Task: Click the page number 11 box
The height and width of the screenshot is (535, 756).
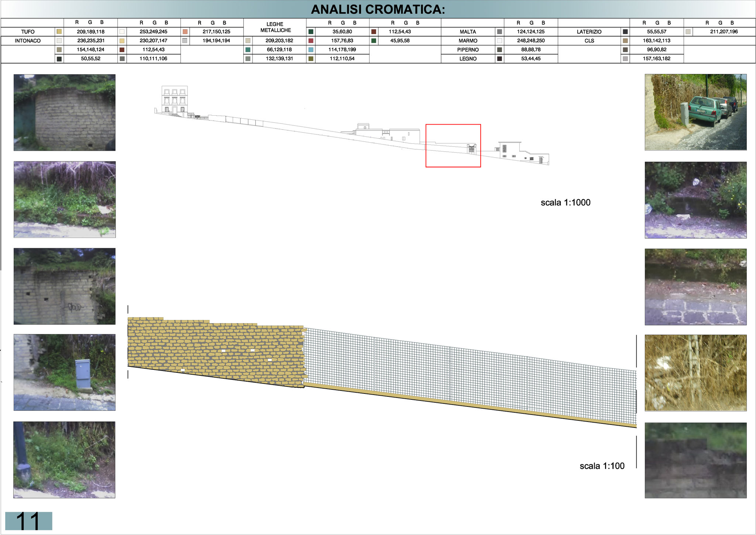Action: pyautogui.click(x=28, y=521)
